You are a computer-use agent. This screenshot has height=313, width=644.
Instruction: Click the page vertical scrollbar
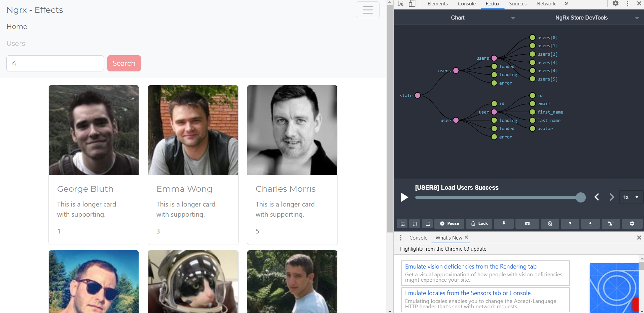(x=390, y=118)
